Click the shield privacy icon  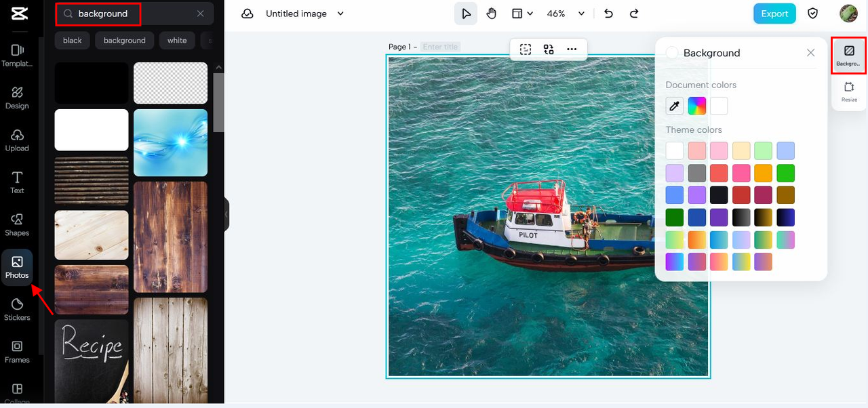[x=812, y=14]
